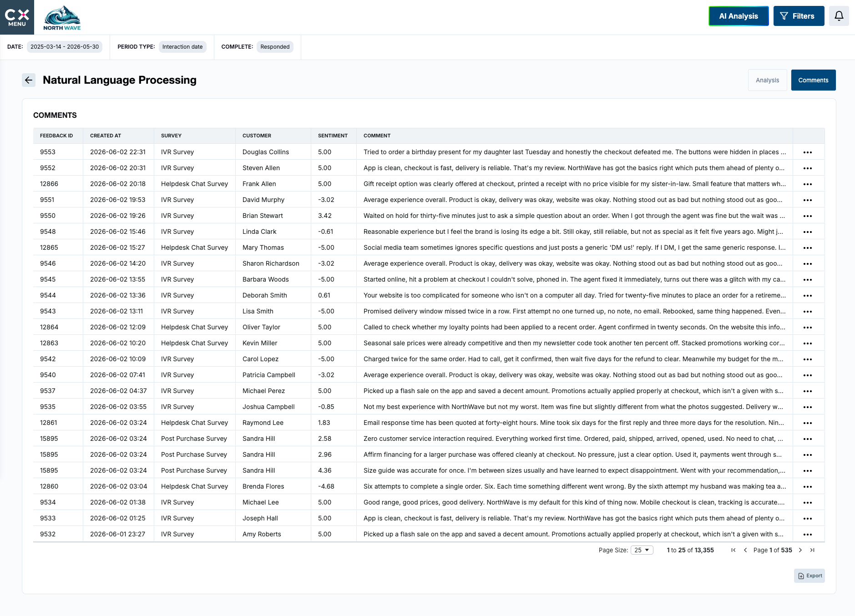Open row actions for feedback 9540

(808, 375)
